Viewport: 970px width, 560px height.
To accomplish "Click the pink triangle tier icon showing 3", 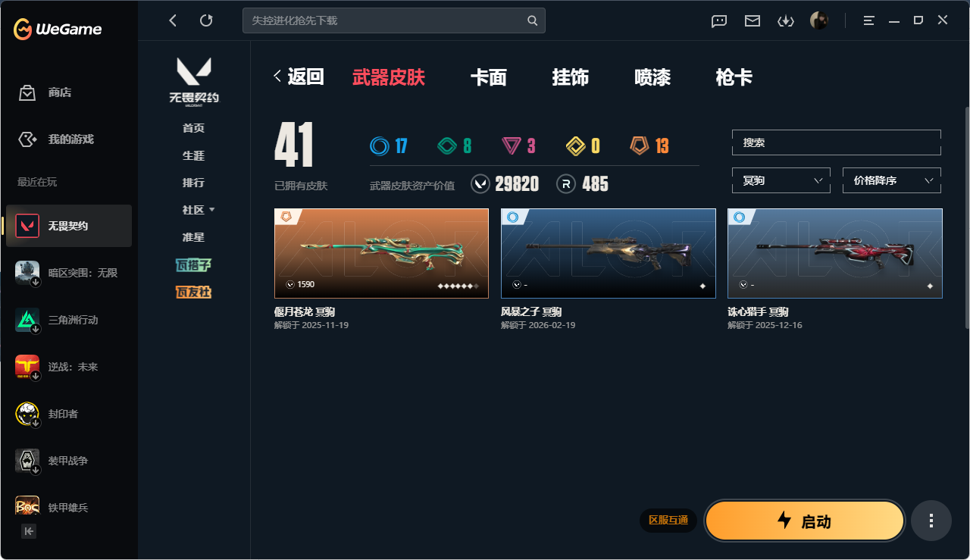I will click(x=512, y=145).
